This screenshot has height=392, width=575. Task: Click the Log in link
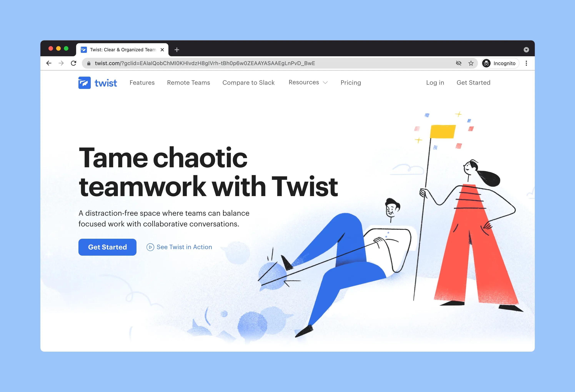point(435,83)
